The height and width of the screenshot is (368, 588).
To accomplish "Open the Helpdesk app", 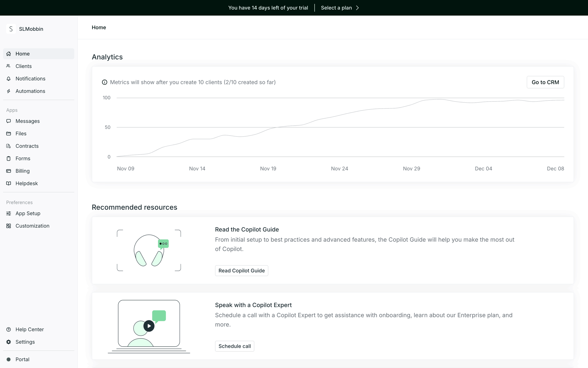I will 39,183.
